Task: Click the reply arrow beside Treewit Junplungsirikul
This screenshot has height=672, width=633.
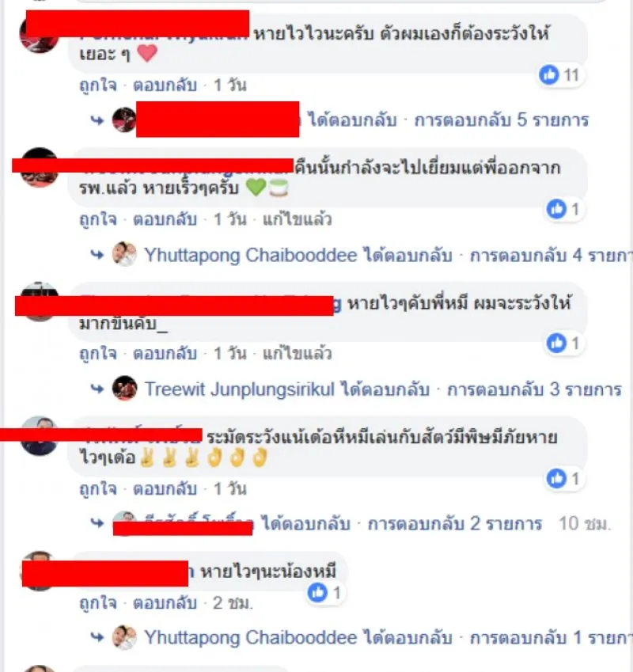Action: (97, 389)
